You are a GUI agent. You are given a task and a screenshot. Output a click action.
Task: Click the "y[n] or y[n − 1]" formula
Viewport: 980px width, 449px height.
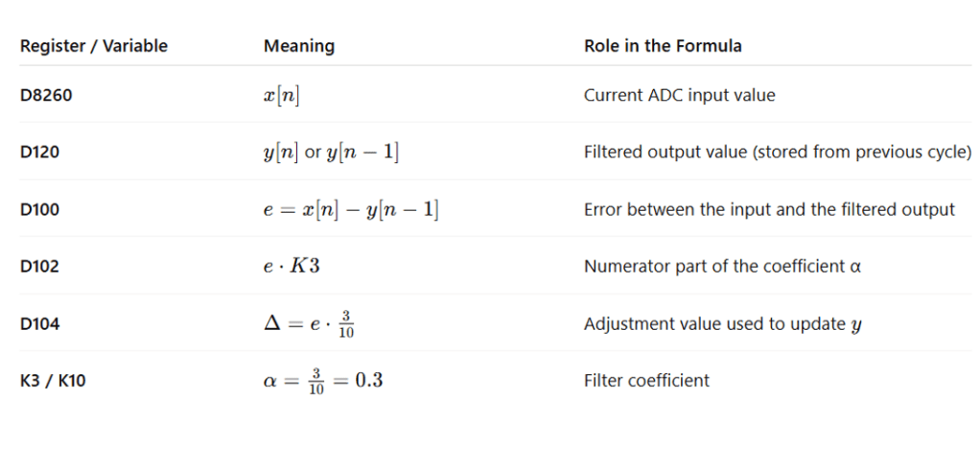[331, 152]
